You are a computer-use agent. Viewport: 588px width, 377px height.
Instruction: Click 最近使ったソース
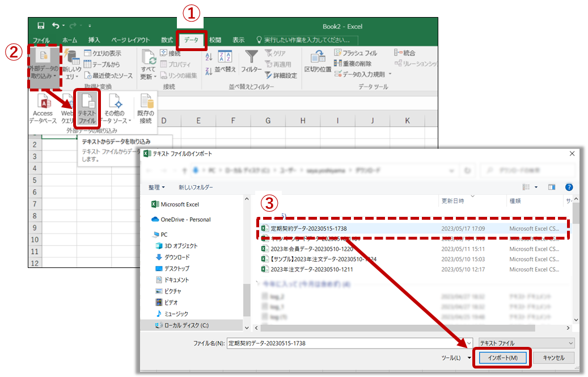coord(108,76)
